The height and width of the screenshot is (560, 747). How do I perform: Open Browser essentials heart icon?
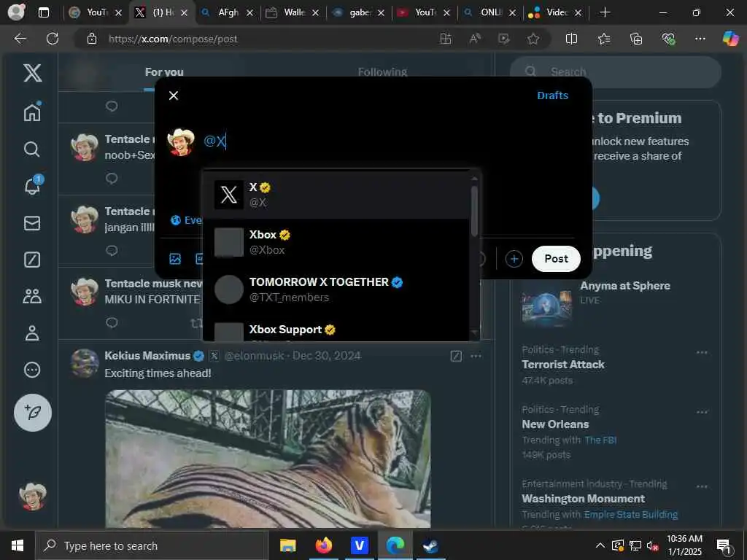pos(668,39)
